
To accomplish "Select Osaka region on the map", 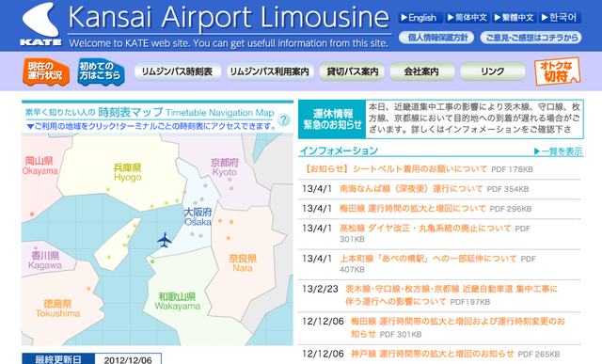I will (198, 217).
